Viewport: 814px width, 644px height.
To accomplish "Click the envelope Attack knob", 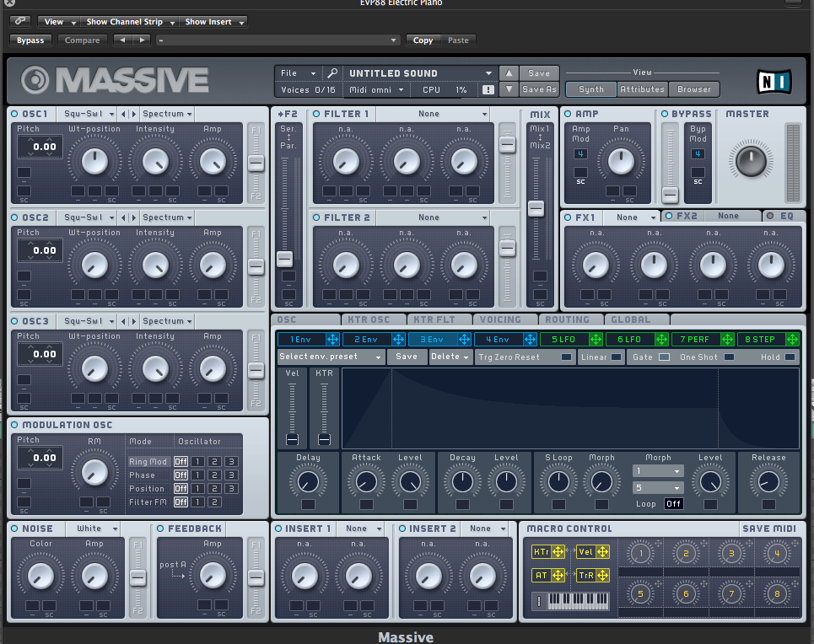I will (x=366, y=482).
